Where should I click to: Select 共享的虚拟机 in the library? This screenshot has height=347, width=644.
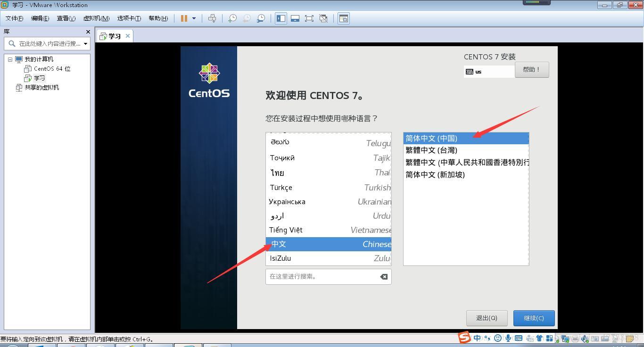[x=42, y=88]
